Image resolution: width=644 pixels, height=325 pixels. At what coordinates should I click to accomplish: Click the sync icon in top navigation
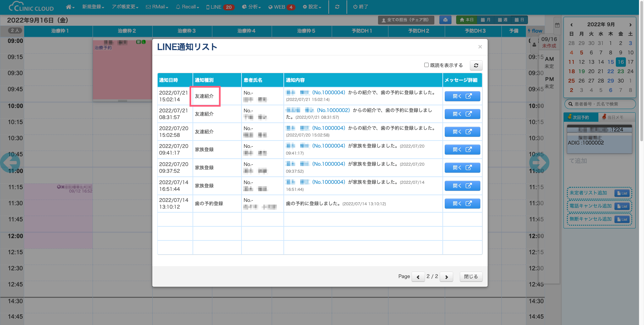(337, 7)
